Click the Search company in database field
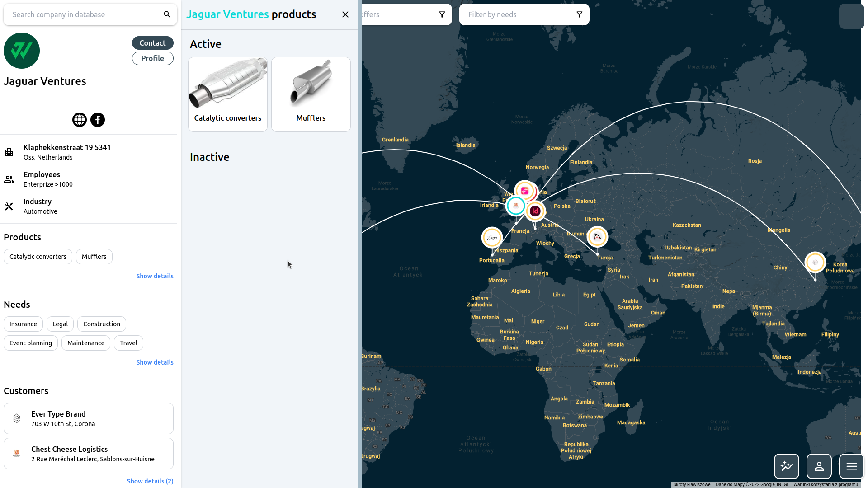This screenshot has height=488, width=868. tap(84, 14)
